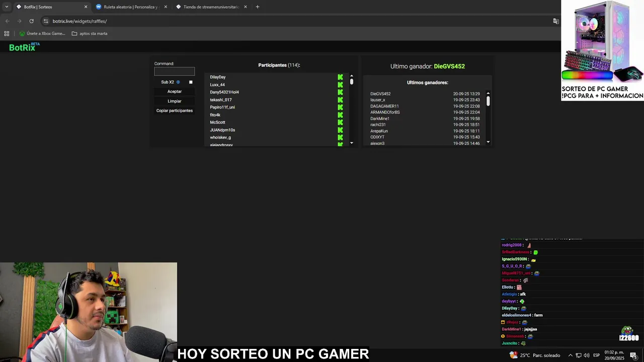This screenshot has width=644, height=362.
Task: Open the Chrome apps grid in bookmarks bar
Action: pos(7,34)
